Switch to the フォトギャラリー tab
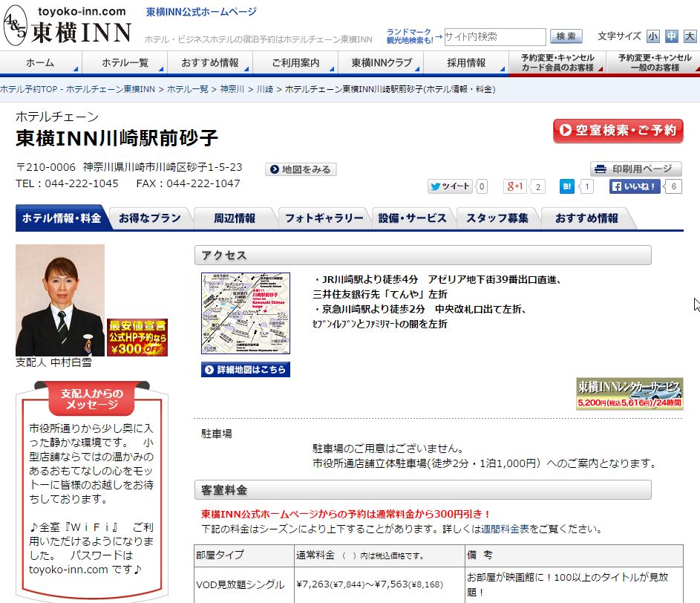The height and width of the screenshot is (603, 700). (324, 218)
